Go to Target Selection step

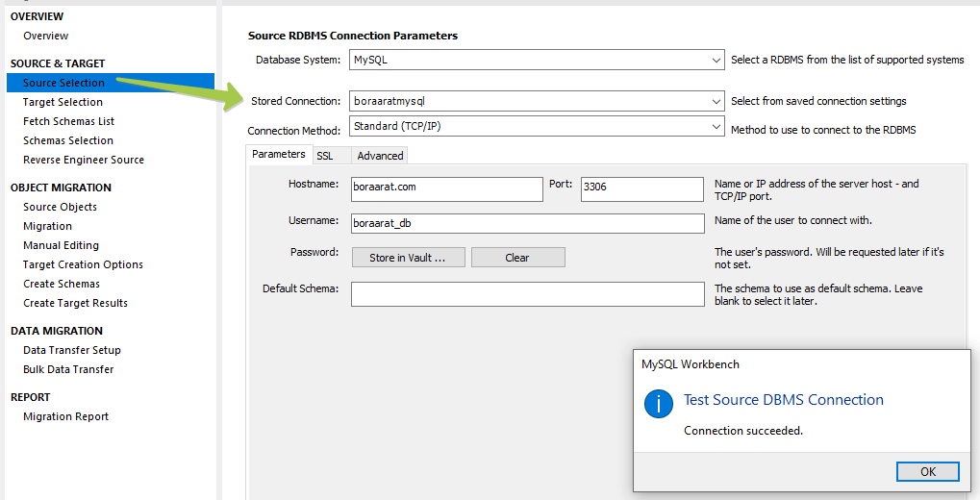pos(63,102)
